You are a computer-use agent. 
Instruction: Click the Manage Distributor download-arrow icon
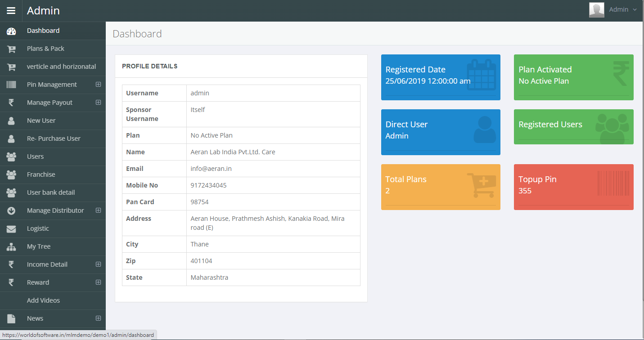(11, 210)
